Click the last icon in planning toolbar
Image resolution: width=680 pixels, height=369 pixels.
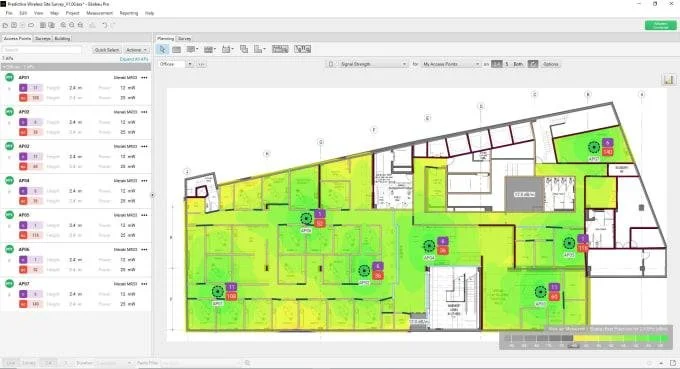click(303, 49)
